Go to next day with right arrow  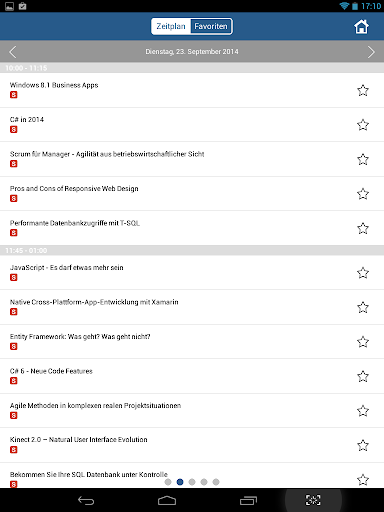click(371, 52)
